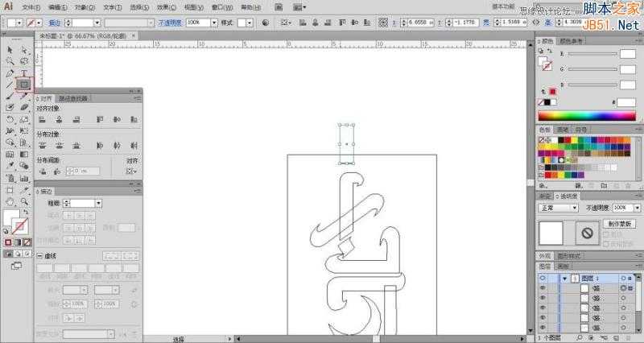Open 文字(T) menu
Viewport: 644px width, 343px height.
(112, 7)
